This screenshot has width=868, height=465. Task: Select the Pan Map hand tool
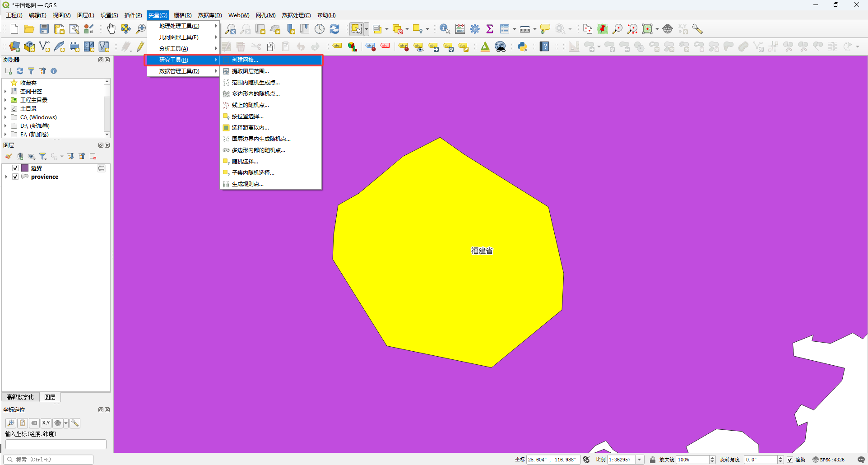pos(111,29)
